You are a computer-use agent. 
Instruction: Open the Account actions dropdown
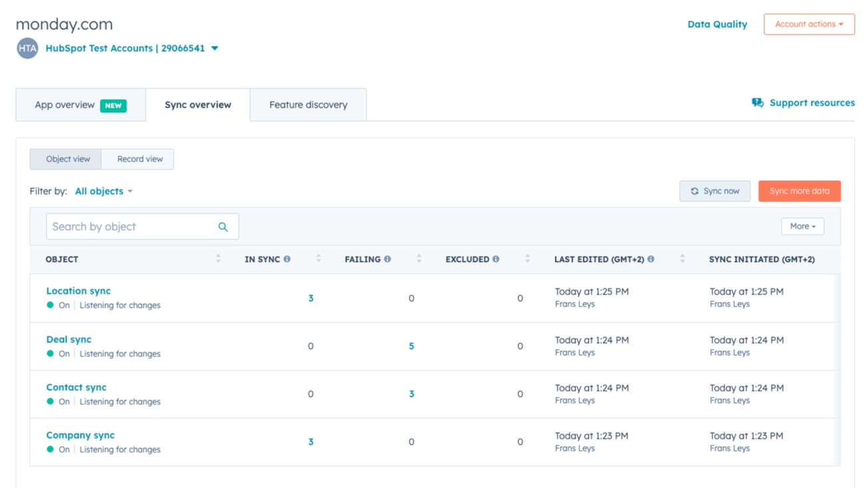point(809,24)
